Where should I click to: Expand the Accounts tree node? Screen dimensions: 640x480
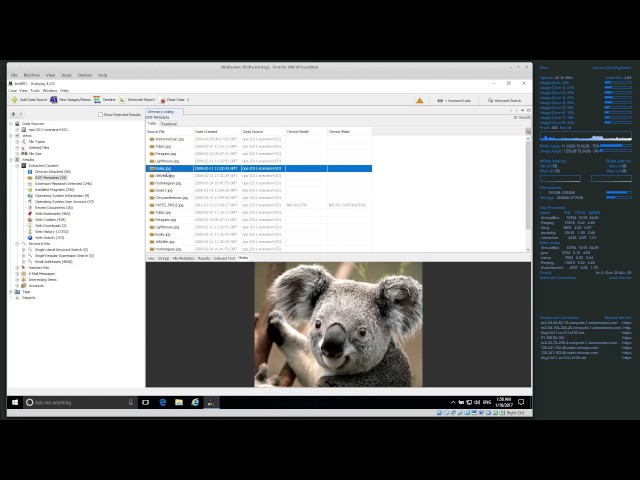click(x=17, y=286)
